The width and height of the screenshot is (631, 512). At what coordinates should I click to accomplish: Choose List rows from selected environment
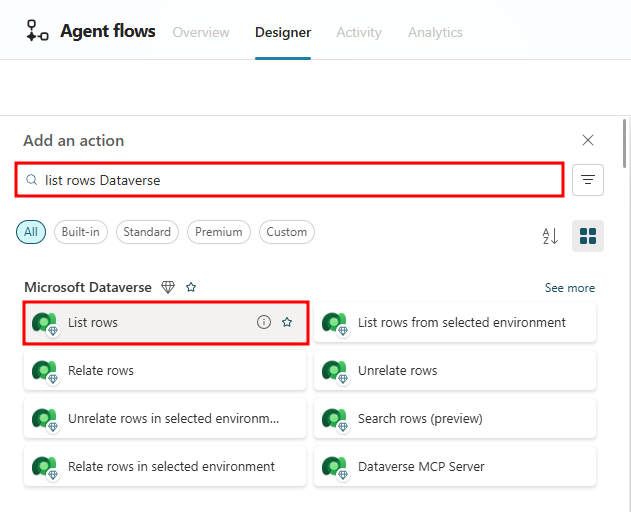[455, 322]
